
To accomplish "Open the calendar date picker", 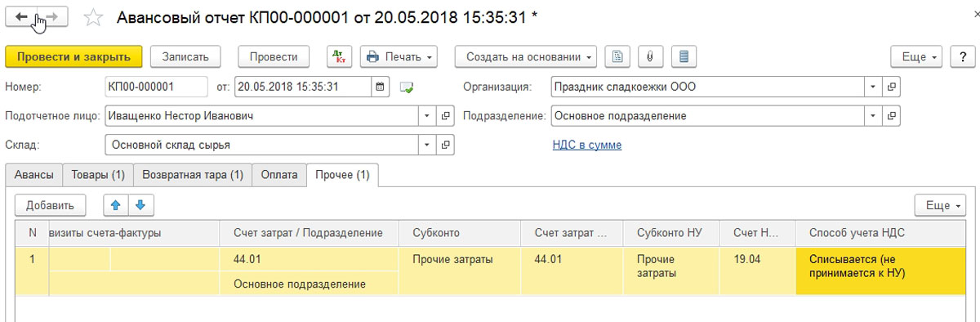I will tap(381, 87).
